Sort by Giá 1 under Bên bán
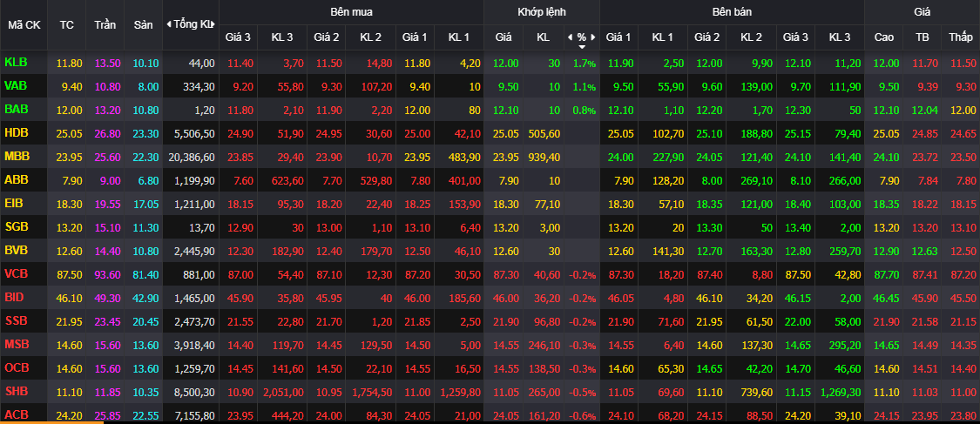The height and width of the screenshot is (424, 980). click(x=618, y=37)
